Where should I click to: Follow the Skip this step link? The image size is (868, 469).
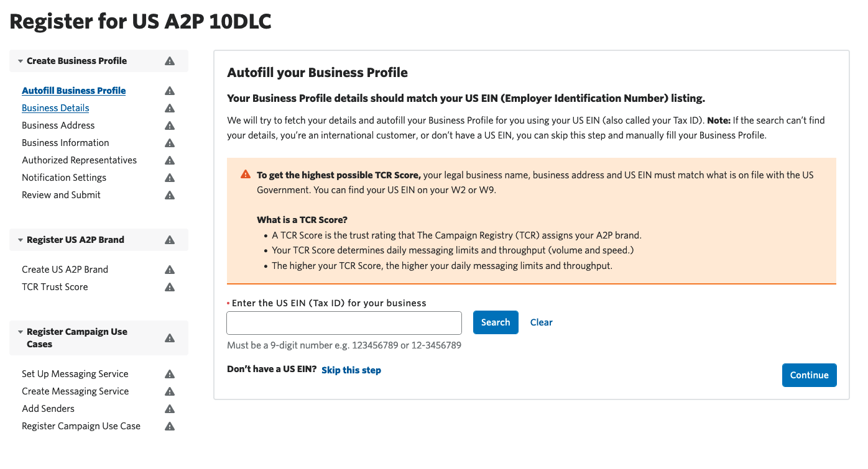351,370
